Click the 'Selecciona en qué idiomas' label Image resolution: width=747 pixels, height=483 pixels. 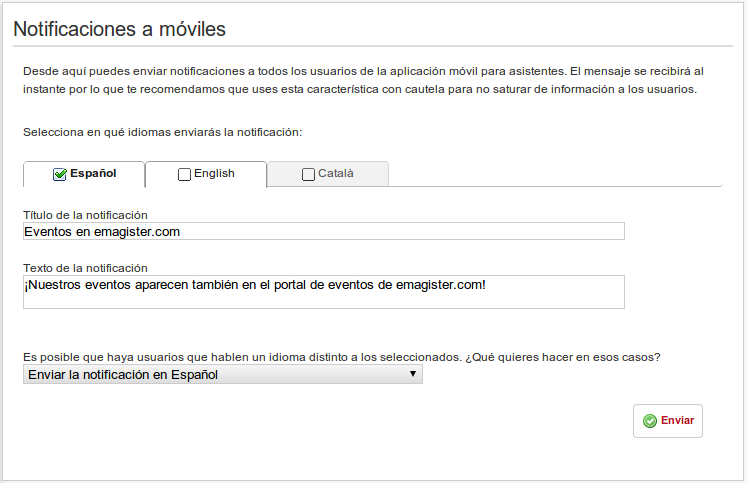point(163,132)
